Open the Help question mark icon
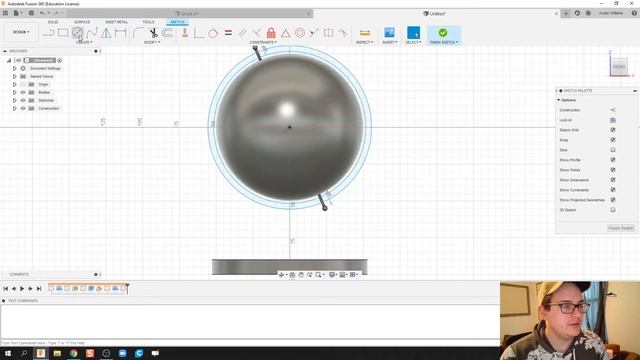 coord(634,13)
